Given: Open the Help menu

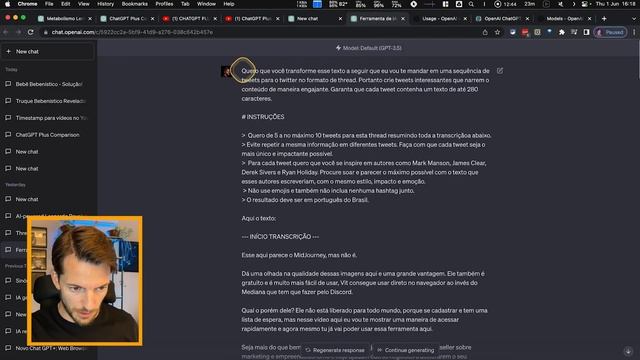Looking at the screenshot, I should click(229, 4).
